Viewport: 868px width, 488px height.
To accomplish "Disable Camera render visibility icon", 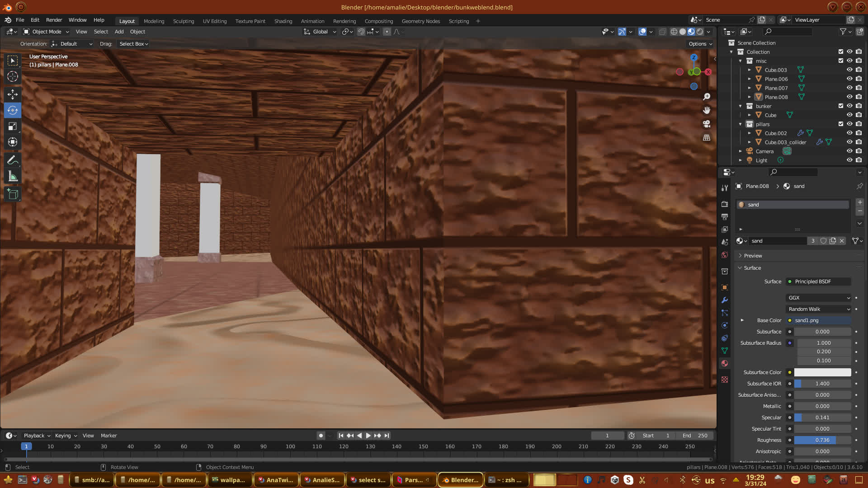I will 859,151.
